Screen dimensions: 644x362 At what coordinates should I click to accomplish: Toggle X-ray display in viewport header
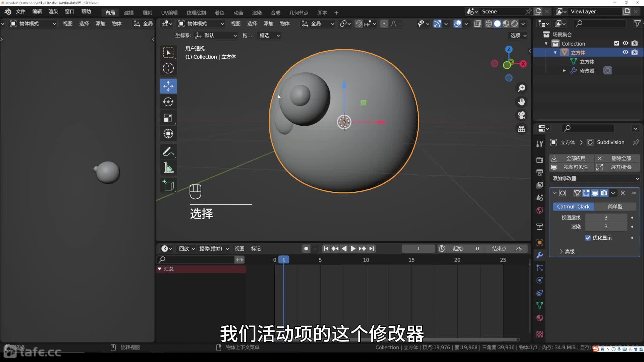478,24
